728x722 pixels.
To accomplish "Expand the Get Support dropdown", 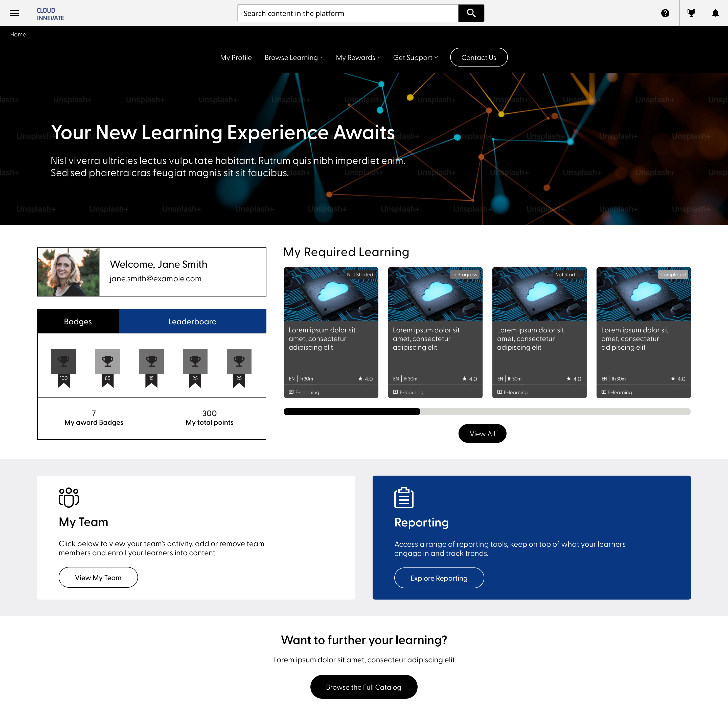I will (415, 57).
